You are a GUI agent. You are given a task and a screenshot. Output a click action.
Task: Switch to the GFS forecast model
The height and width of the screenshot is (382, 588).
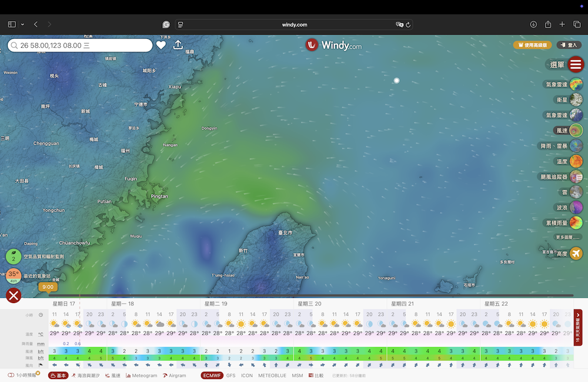point(231,375)
